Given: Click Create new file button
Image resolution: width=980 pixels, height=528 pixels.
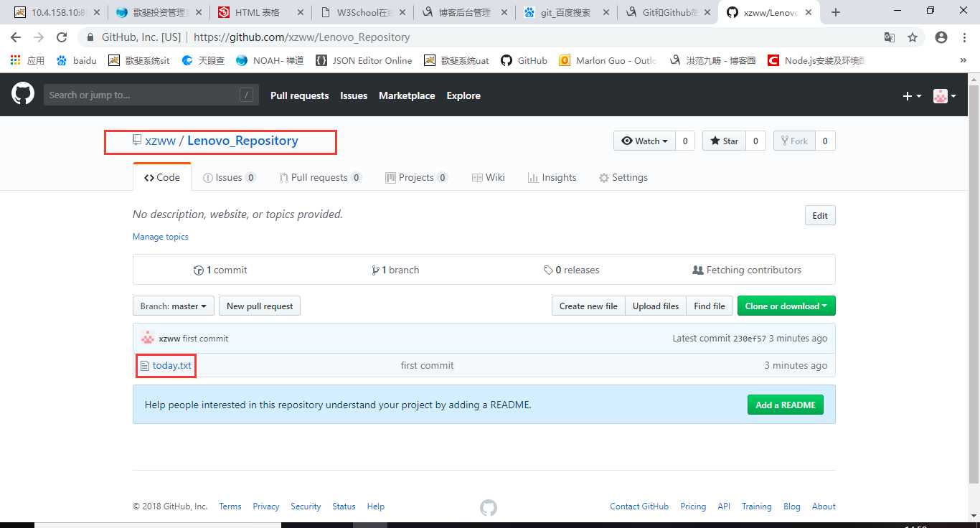Looking at the screenshot, I should pyautogui.click(x=588, y=306).
